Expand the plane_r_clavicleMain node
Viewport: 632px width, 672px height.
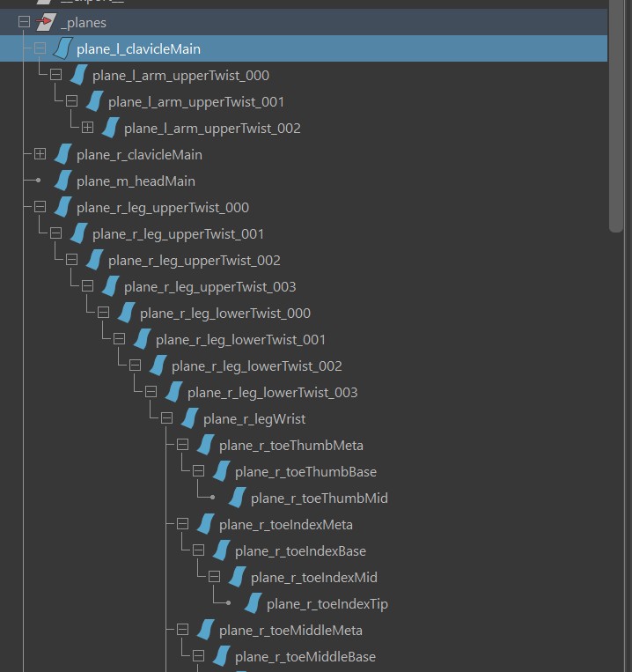[40, 154]
